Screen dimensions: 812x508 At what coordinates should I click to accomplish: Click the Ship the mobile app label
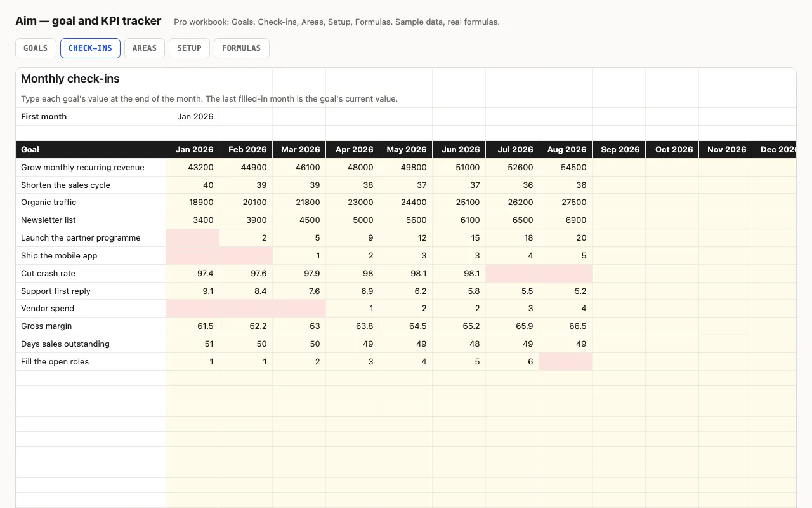pyautogui.click(x=91, y=256)
